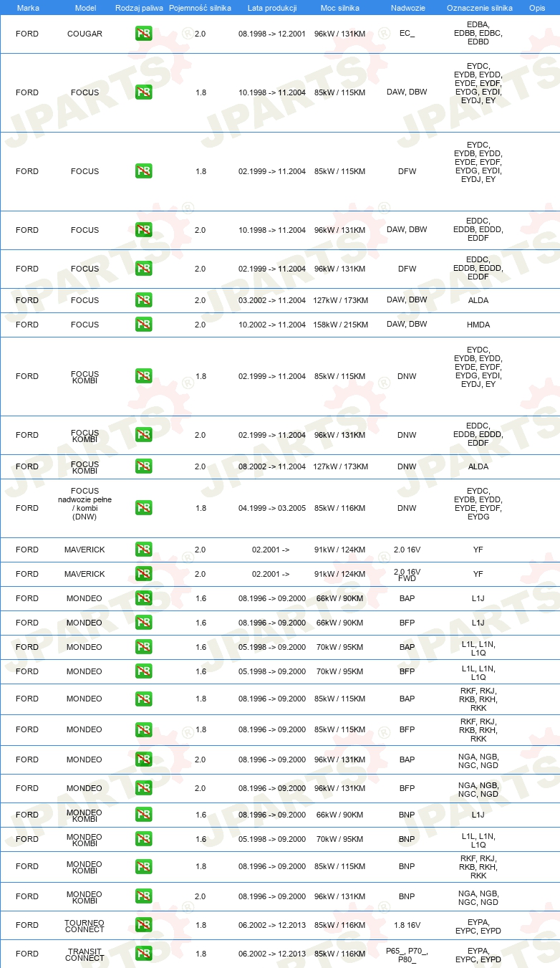This screenshot has width=560, height=968.
Task: Click fuel icon for FOCUS HMDA 215KM row
Action: (x=144, y=325)
